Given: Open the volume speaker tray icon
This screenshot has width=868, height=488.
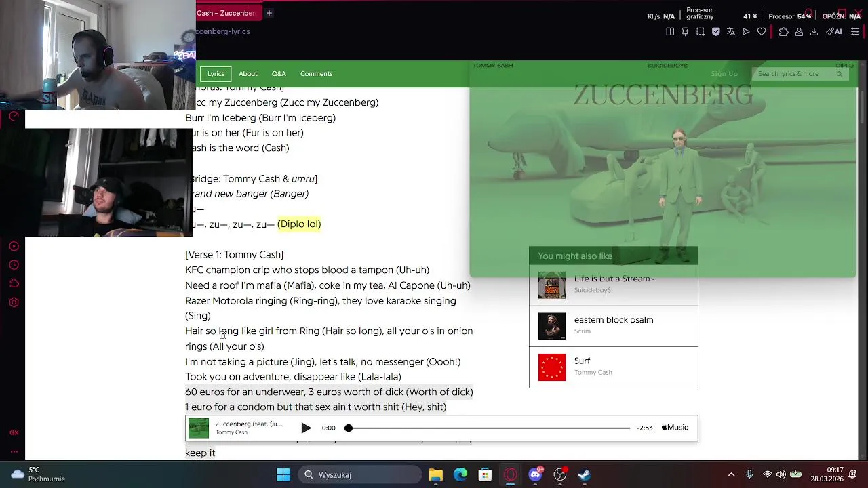Looking at the screenshot, I should 781,474.
